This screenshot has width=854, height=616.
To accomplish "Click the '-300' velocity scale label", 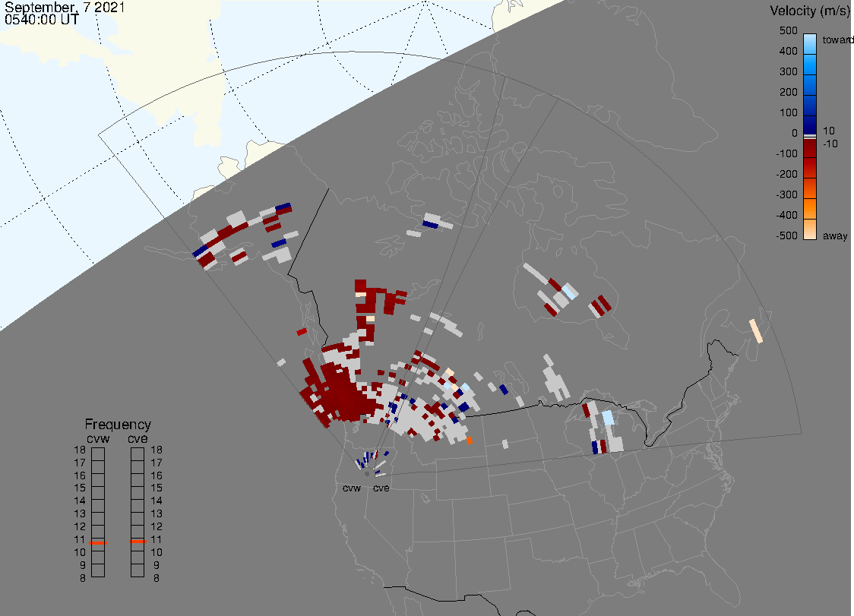I will pos(787,195).
